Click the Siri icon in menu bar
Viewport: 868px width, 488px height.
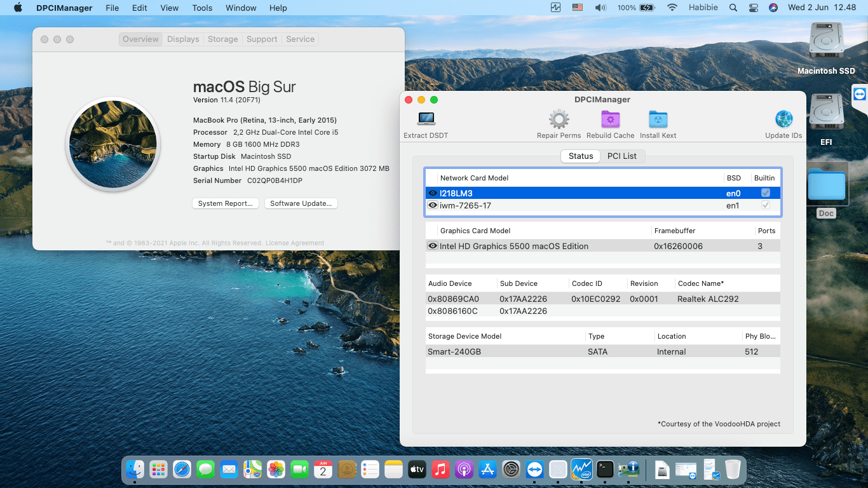click(x=773, y=8)
